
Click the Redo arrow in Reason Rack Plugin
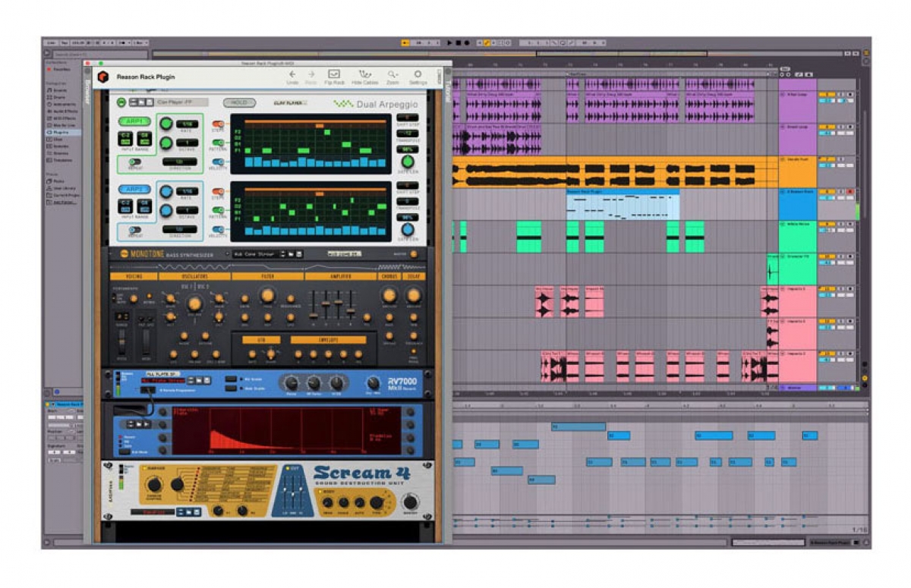point(310,74)
